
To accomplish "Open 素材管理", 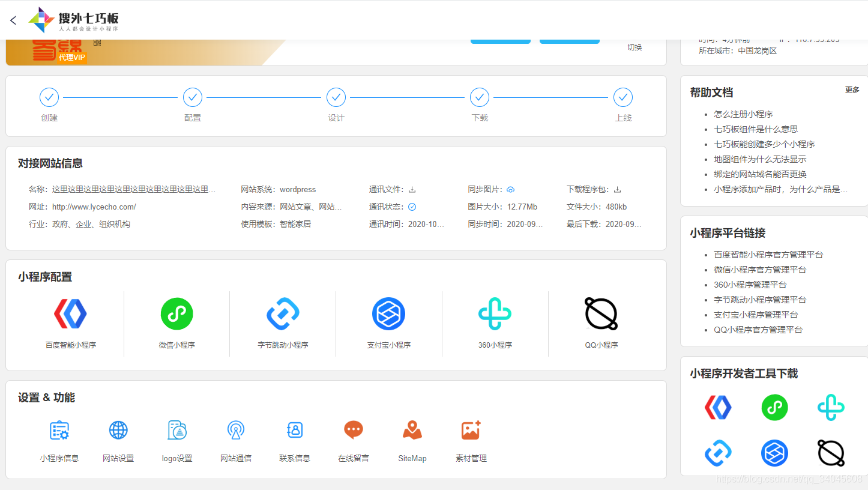I will 471,441.
